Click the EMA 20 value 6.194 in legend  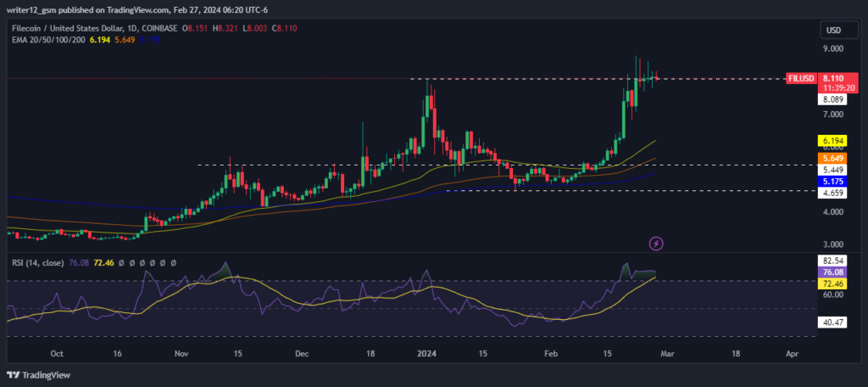click(x=98, y=40)
